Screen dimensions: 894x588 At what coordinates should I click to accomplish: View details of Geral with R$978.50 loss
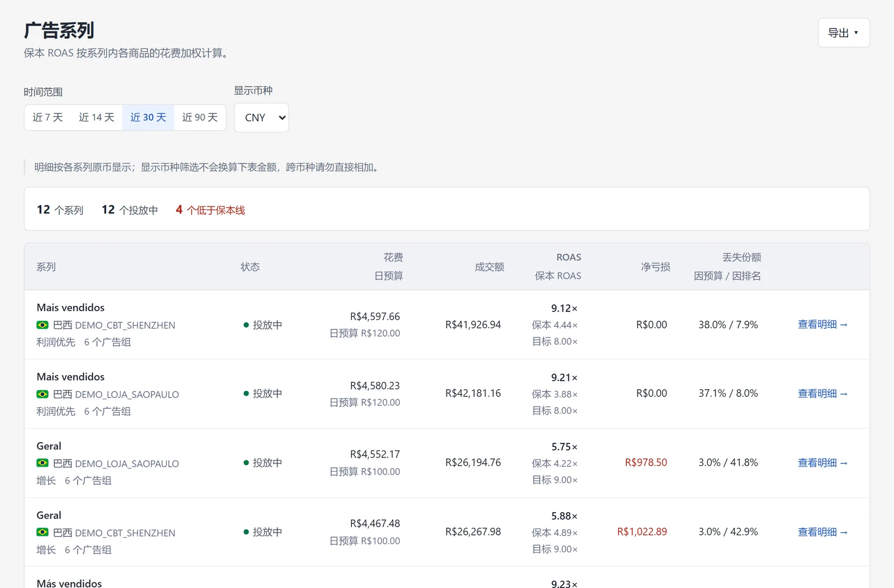(822, 463)
